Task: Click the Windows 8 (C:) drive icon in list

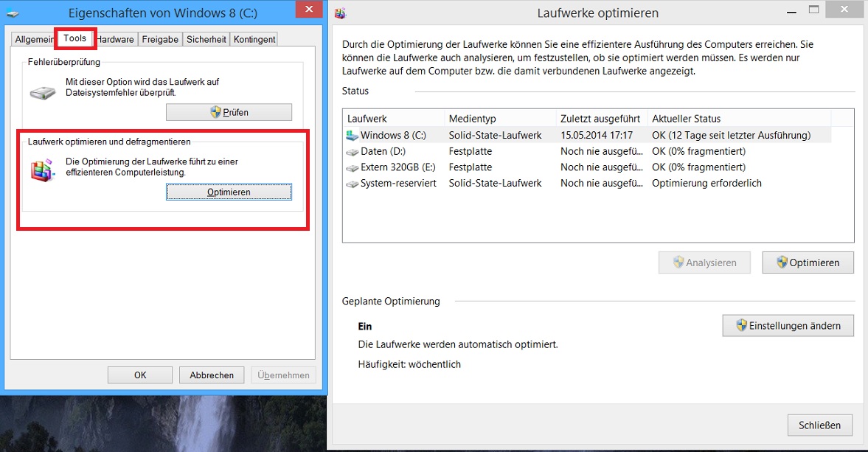Action: (352, 136)
